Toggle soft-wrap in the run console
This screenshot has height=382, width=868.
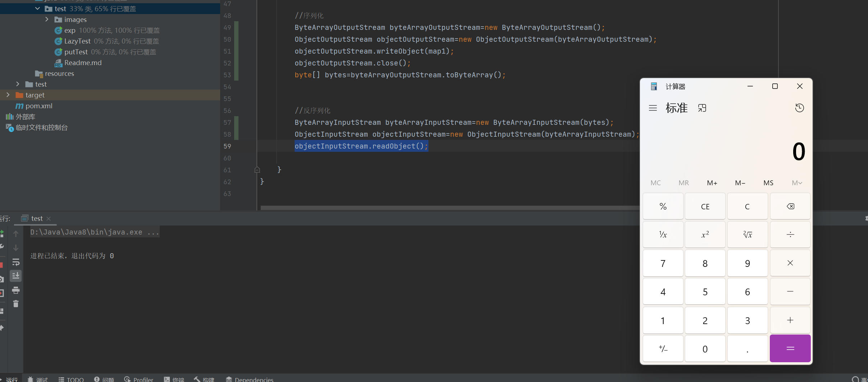pos(16,262)
